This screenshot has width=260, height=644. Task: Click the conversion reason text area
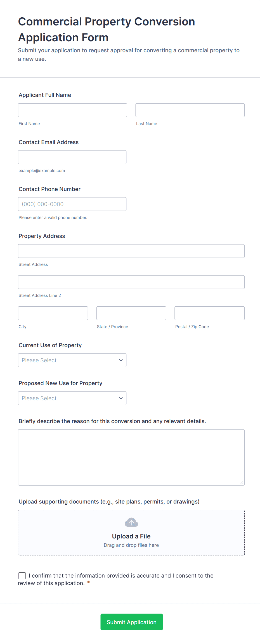click(x=131, y=455)
